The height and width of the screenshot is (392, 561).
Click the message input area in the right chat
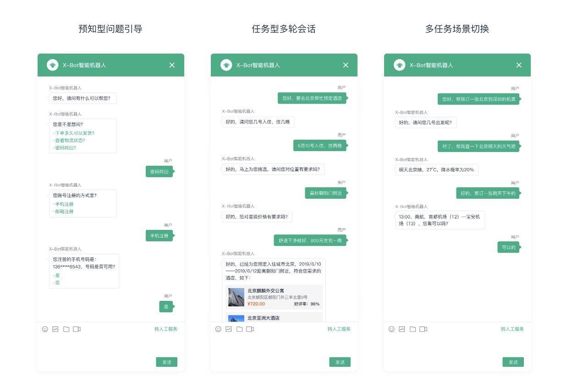tap(457, 346)
